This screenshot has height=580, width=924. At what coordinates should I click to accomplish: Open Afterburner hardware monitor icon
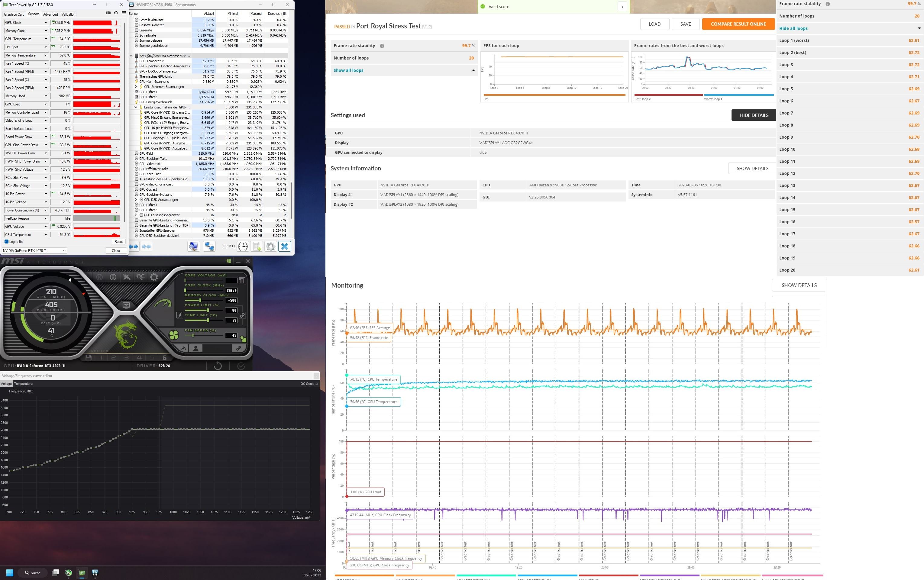tap(126, 305)
